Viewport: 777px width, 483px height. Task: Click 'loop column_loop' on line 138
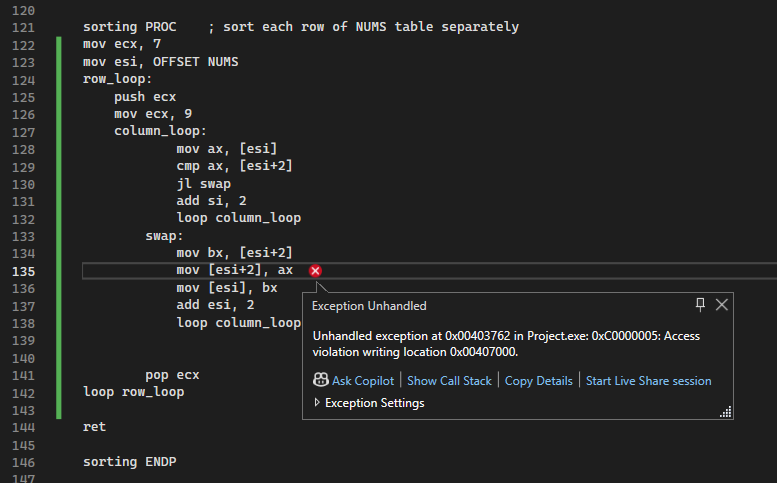coord(238,322)
